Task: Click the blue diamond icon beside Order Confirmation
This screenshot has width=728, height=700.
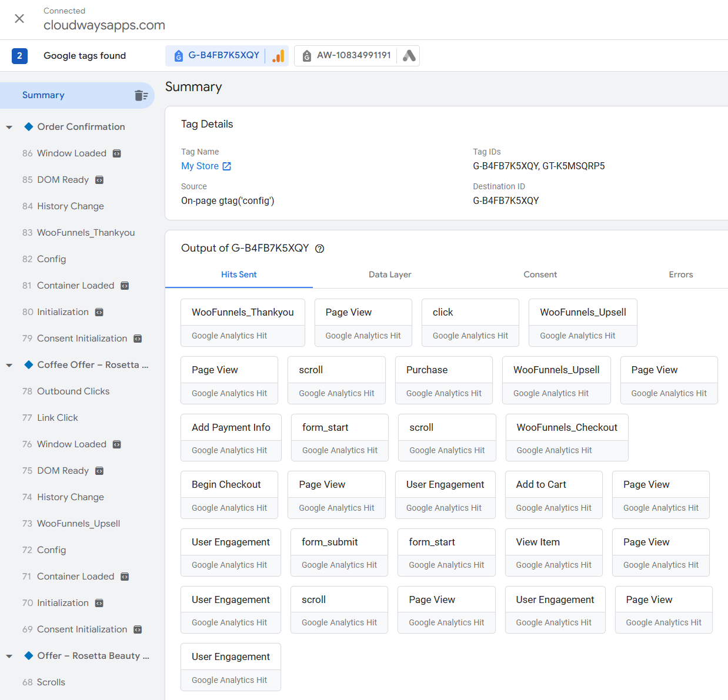Action: pyautogui.click(x=28, y=126)
